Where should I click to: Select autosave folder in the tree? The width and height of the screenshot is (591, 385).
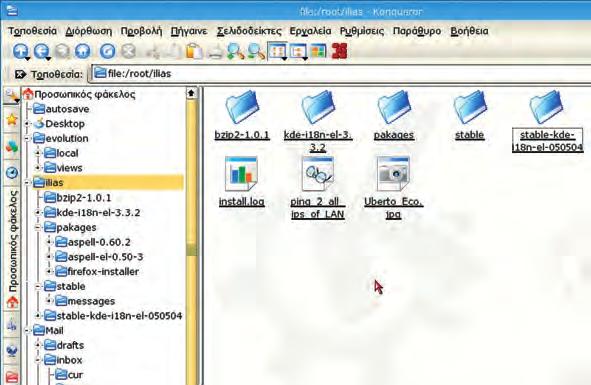click(61, 109)
